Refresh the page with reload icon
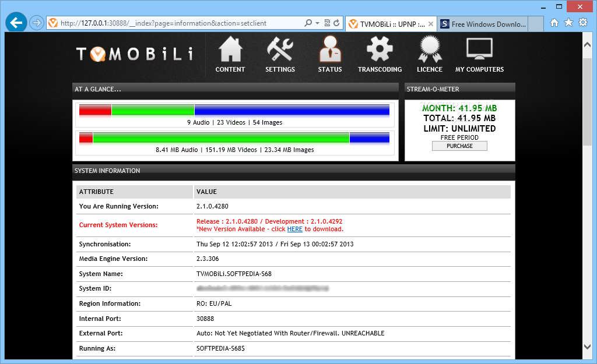597x364 pixels. point(336,23)
